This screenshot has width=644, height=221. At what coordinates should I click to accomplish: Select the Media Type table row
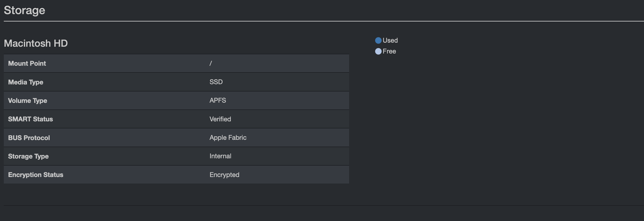tap(176, 82)
